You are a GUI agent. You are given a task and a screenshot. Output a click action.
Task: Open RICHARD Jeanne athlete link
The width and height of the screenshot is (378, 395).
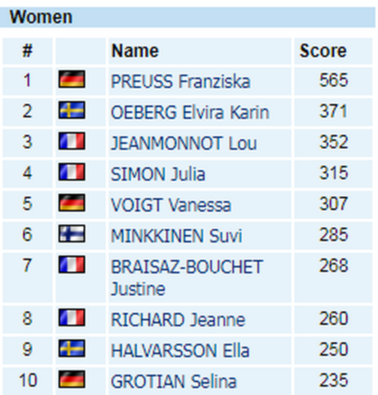pyautogui.click(x=178, y=320)
